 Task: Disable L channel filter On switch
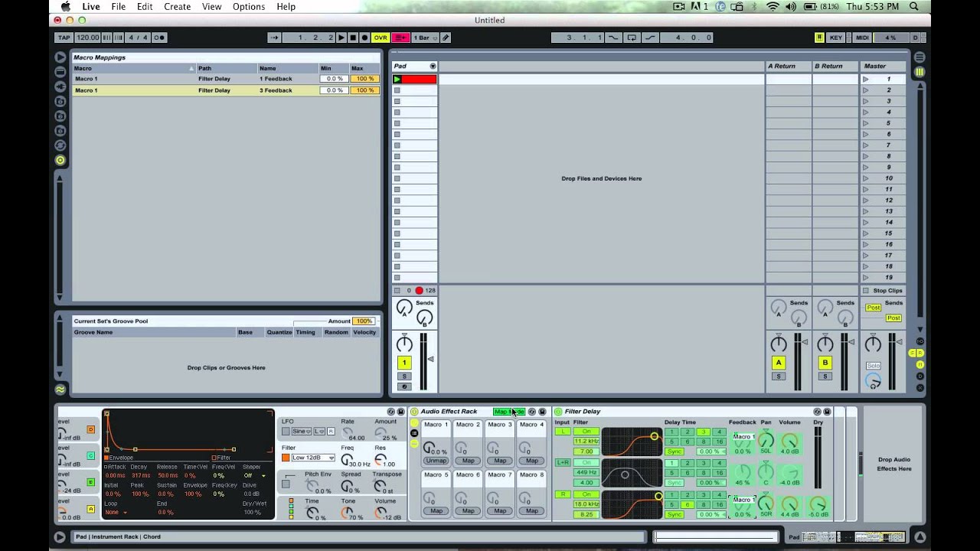click(x=586, y=432)
